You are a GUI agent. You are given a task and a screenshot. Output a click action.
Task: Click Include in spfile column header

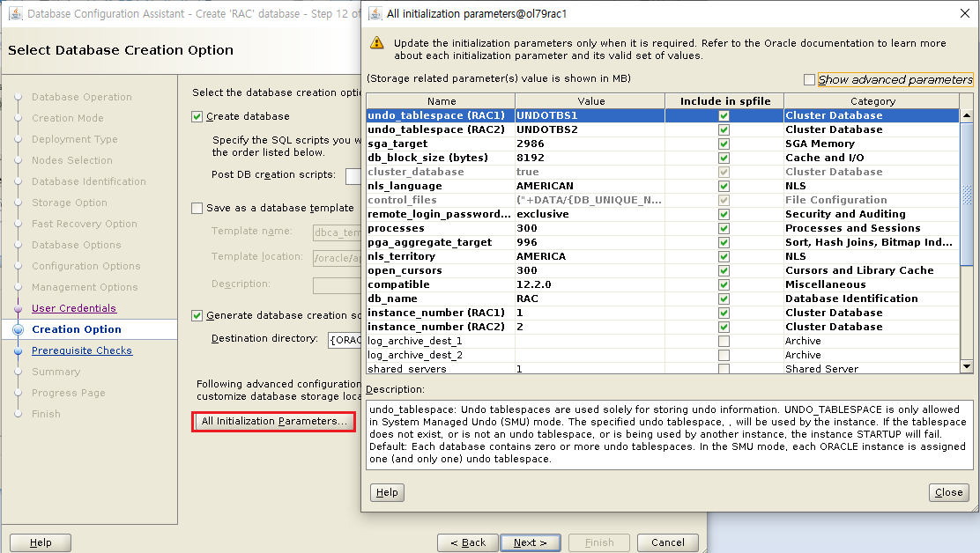(725, 101)
